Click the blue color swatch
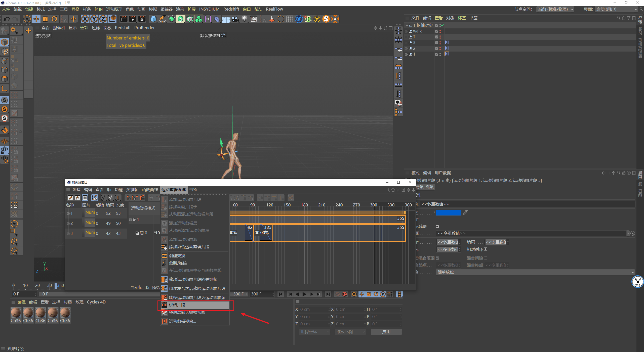The height and width of the screenshot is (352, 644). pyautogui.click(x=448, y=213)
